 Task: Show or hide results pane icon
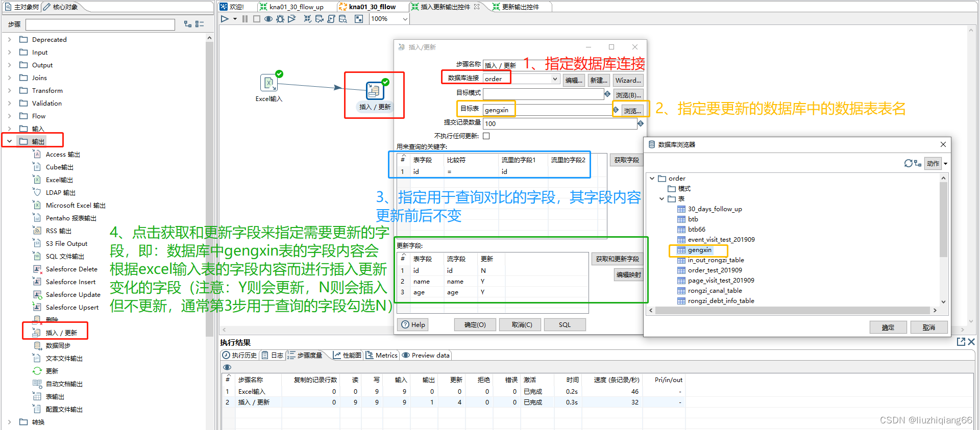(359, 19)
